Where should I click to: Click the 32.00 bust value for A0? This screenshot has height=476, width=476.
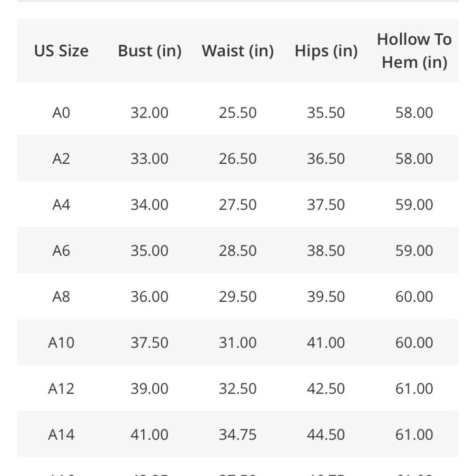pos(149,113)
